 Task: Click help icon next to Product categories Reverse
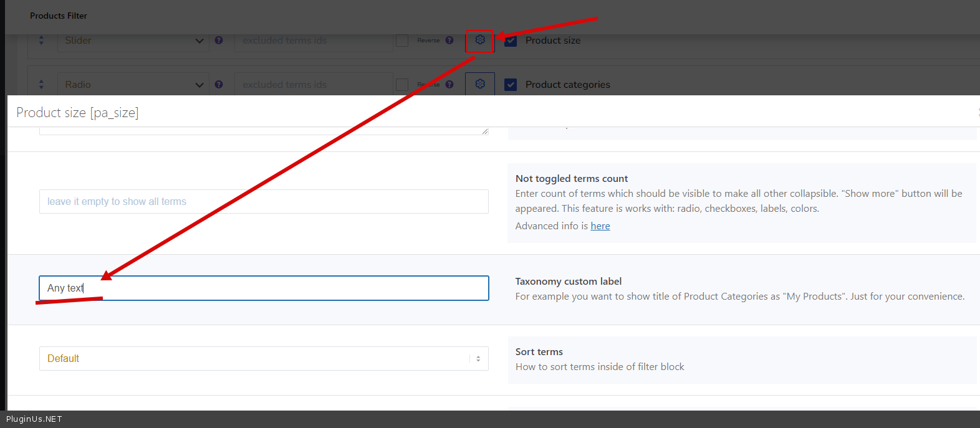449,85
